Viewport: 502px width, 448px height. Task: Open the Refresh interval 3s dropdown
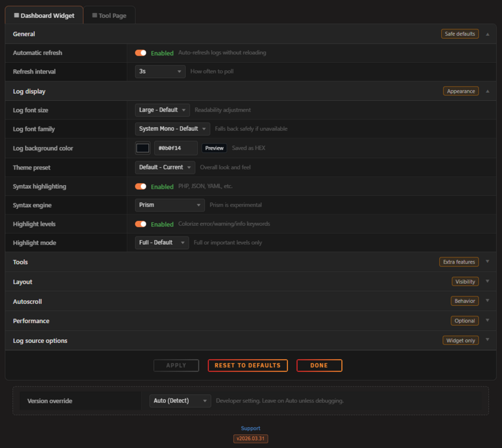coord(160,71)
